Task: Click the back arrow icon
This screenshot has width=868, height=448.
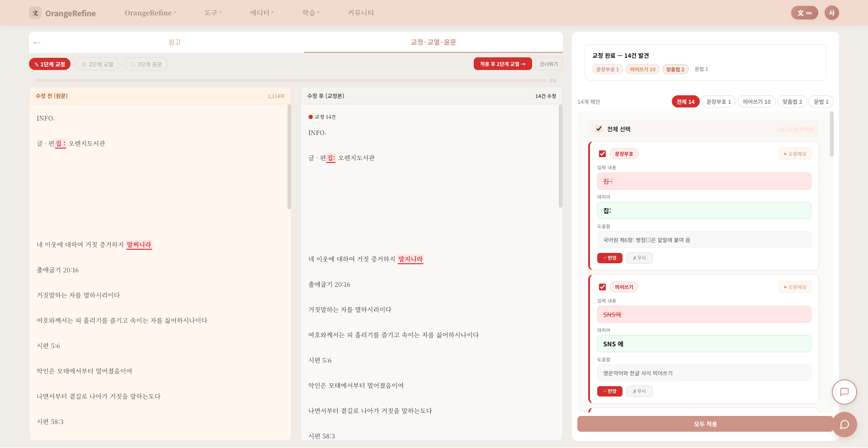Action: (x=37, y=42)
